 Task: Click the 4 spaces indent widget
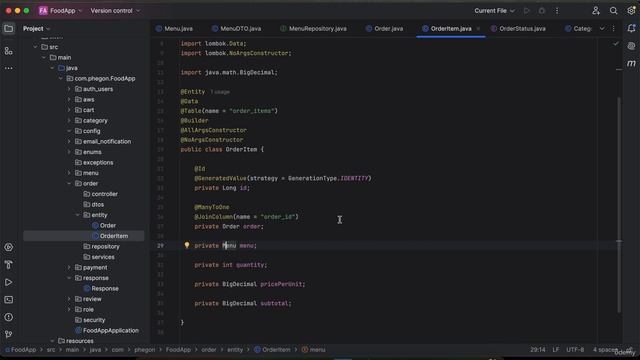(x=606, y=350)
